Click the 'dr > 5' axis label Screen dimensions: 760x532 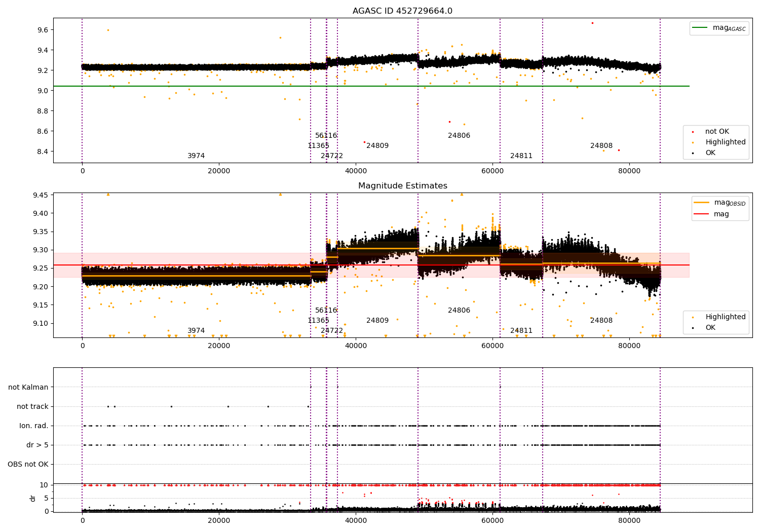37,445
